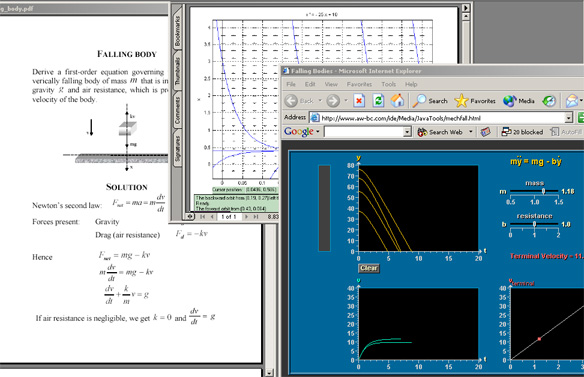Click the 'SOLUTION' heading in the PDF
Viewport: 584px width, 377px height.
[127, 187]
